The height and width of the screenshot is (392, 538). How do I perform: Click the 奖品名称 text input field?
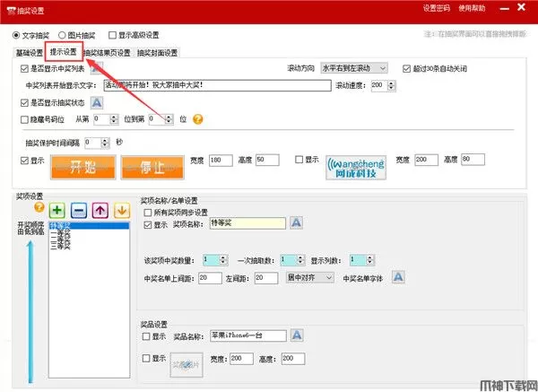247,335
